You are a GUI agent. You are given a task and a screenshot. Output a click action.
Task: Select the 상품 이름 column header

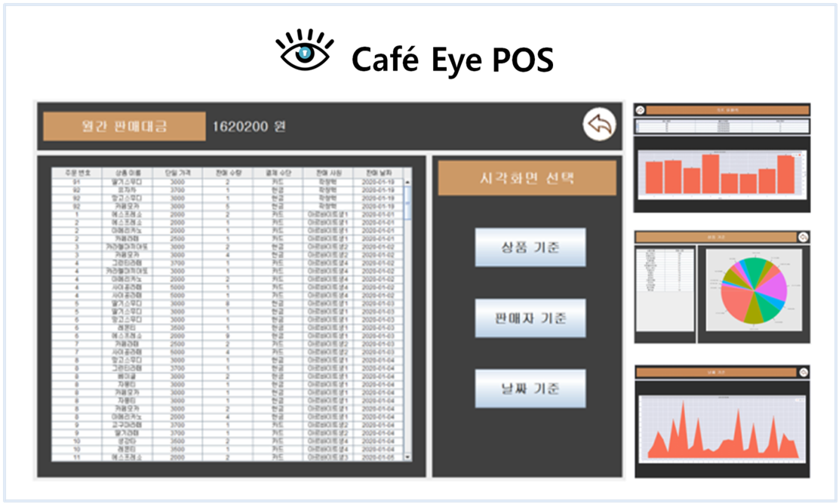point(128,173)
